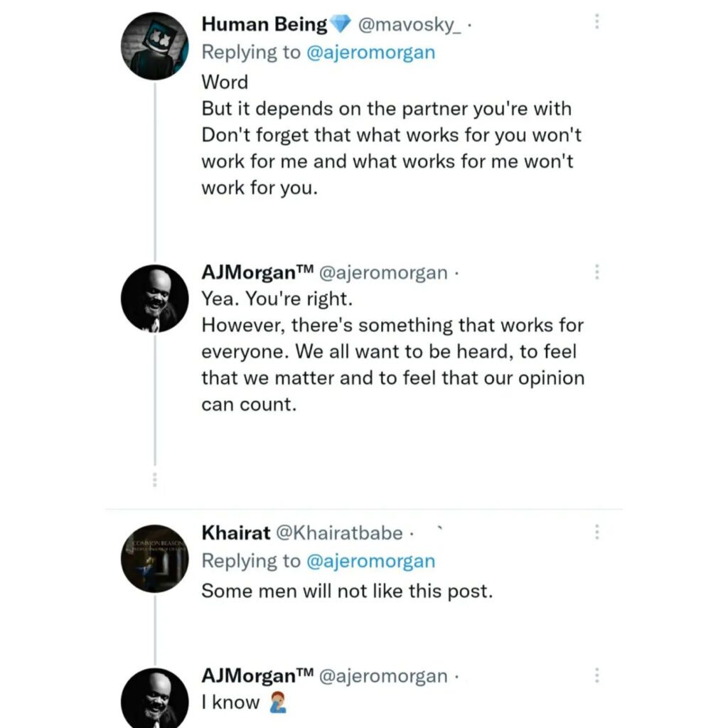Open the tweet "Some men will not like this post."

coord(347,591)
